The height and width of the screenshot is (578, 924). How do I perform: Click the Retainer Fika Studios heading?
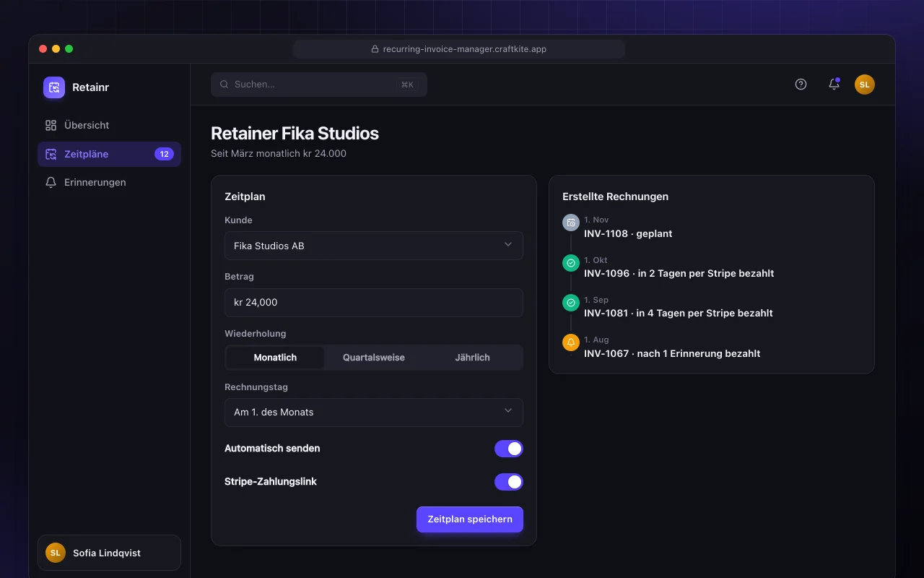click(x=295, y=134)
